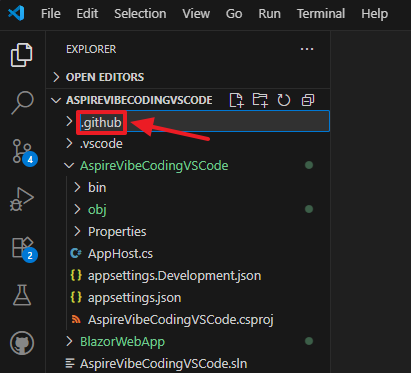Select the .github folder name
This screenshot has width=411, height=373.
(x=101, y=123)
